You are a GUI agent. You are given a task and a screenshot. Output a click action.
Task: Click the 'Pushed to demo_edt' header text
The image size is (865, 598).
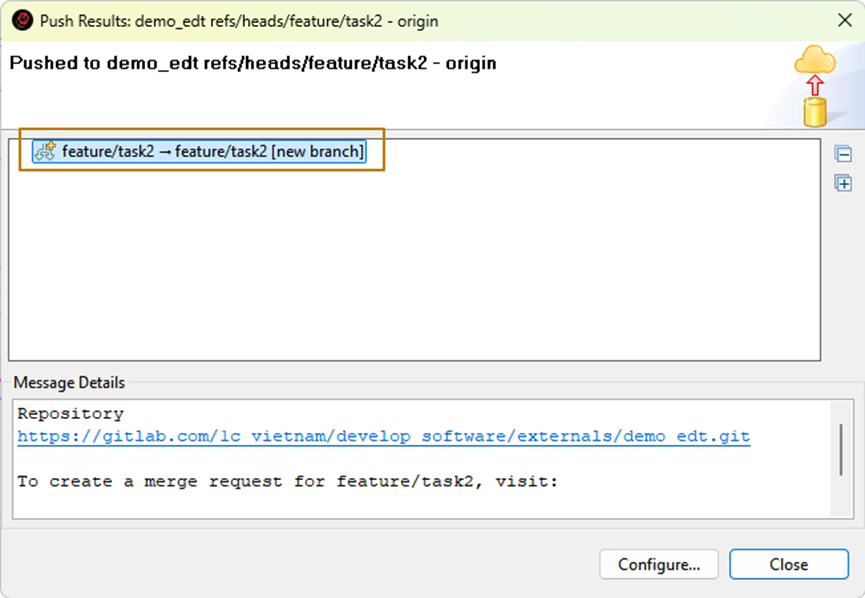click(253, 63)
